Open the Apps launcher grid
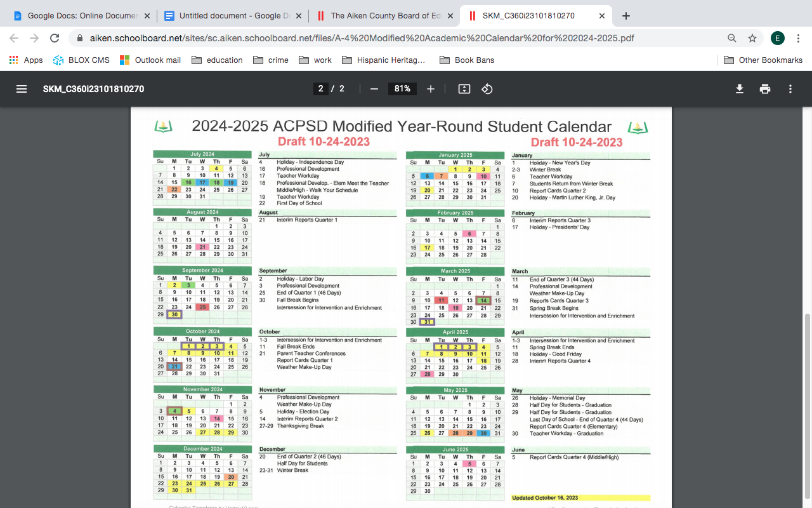Screen dimensions: 812x508 tap(13, 60)
